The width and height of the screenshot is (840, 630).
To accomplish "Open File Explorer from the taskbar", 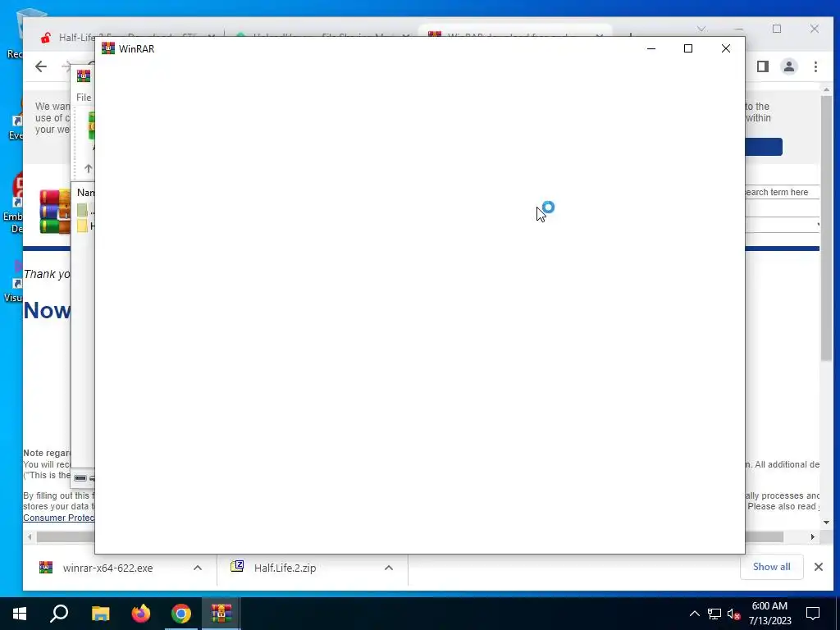I will tap(100, 614).
